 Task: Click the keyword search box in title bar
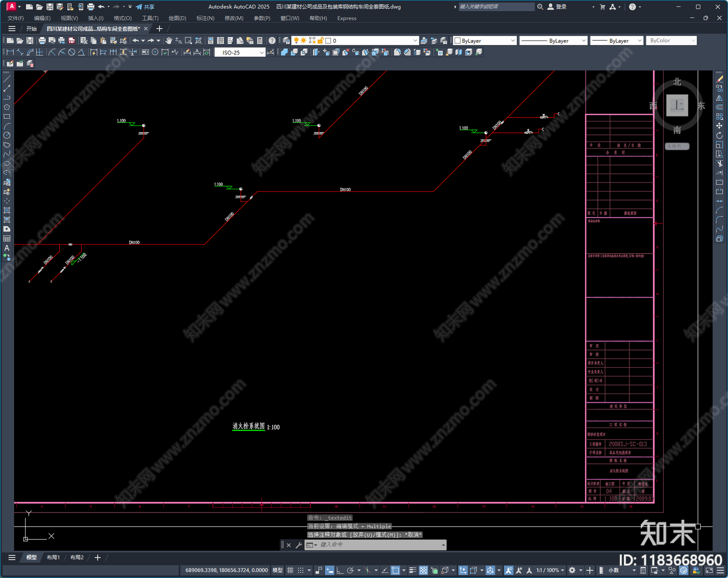496,7
